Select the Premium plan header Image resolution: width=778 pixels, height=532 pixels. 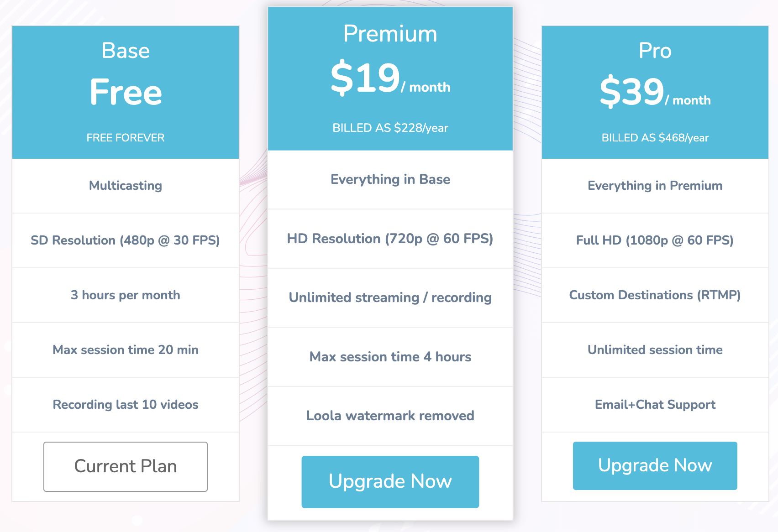(x=389, y=33)
